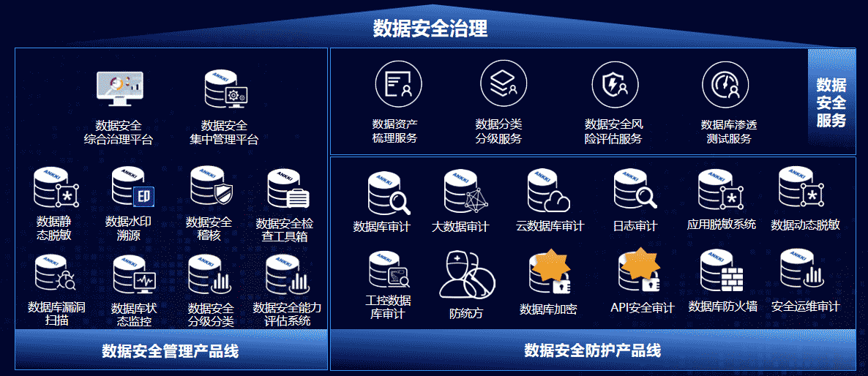868x376 pixels.
Task: Switch to 数据安全防护产品线 tab
Action: tap(592, 351)
